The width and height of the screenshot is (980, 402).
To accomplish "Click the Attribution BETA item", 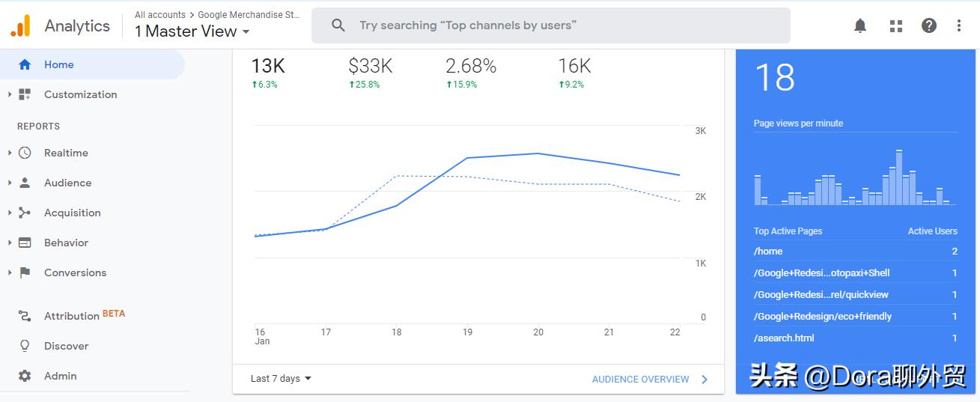I will click(72, 316).
